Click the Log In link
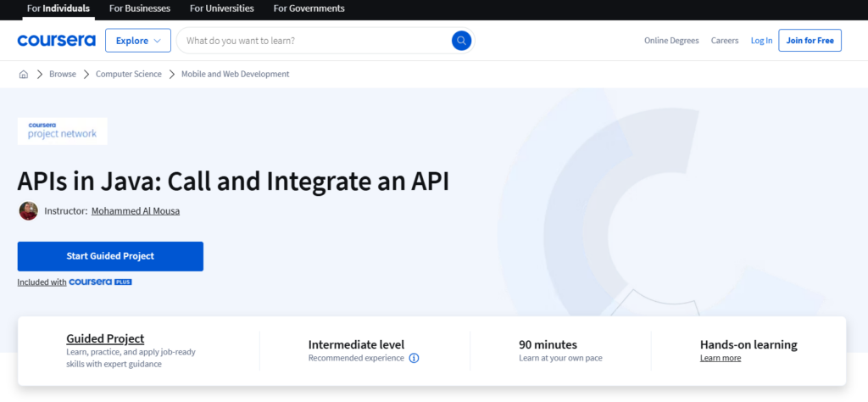This screenshot has width=868, height=402. [x=762, y=41]
